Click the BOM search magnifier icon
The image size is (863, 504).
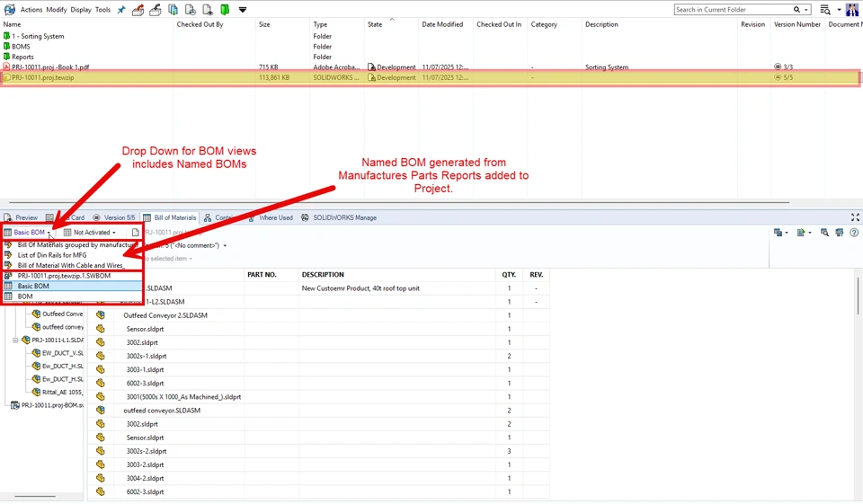(824, 233)
